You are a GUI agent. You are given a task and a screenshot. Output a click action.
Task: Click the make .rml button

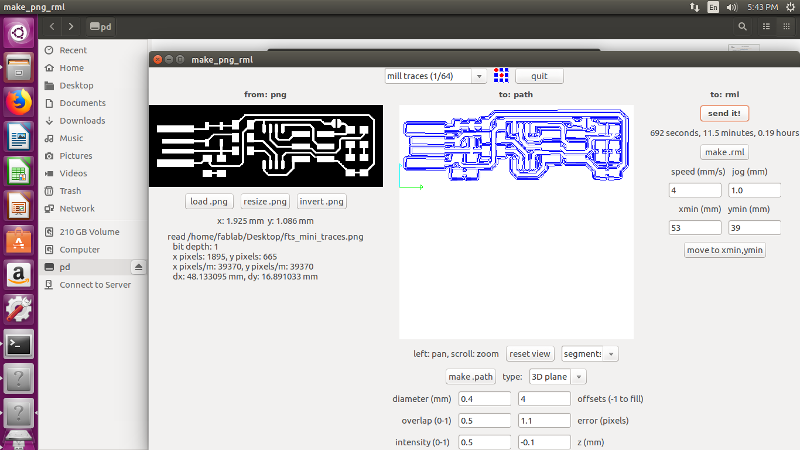724,152
